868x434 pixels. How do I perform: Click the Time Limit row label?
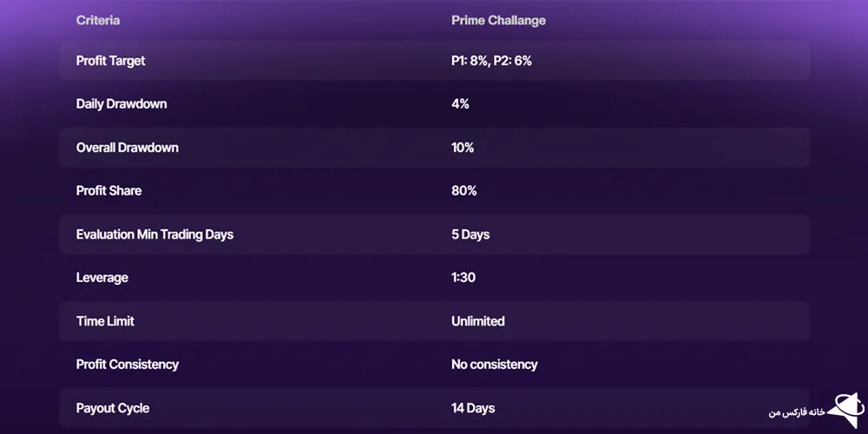coord(105,321)
